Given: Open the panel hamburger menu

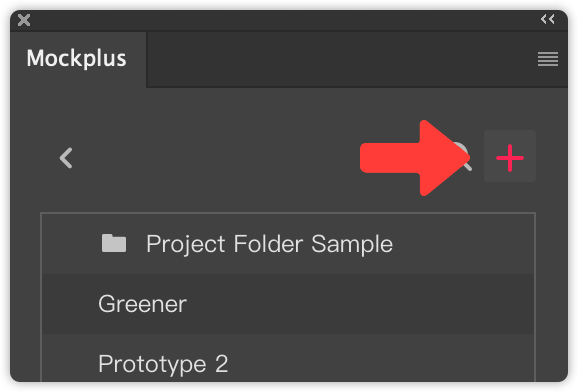Looking at the screenshot, I should (547, 59).
